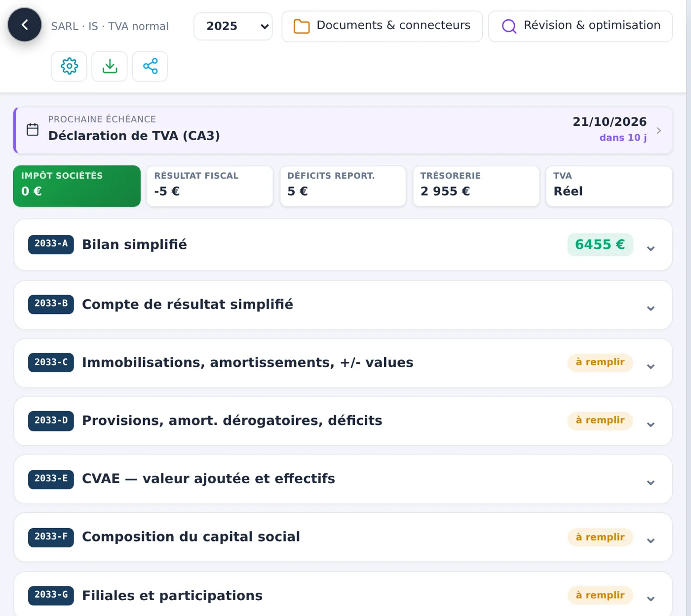691x616 pixels.
Task: Select the Impôt sociétés card
Action: tap(77, 186)
